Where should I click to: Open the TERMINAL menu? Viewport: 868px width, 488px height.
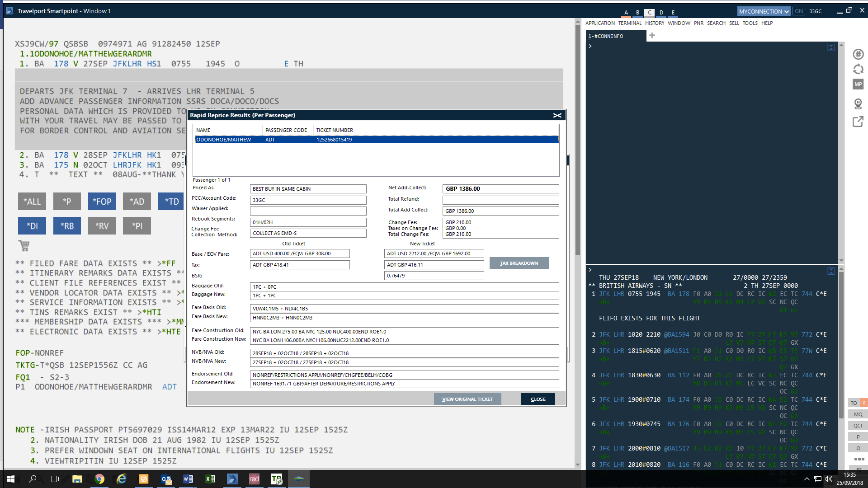tap(630, 23)
